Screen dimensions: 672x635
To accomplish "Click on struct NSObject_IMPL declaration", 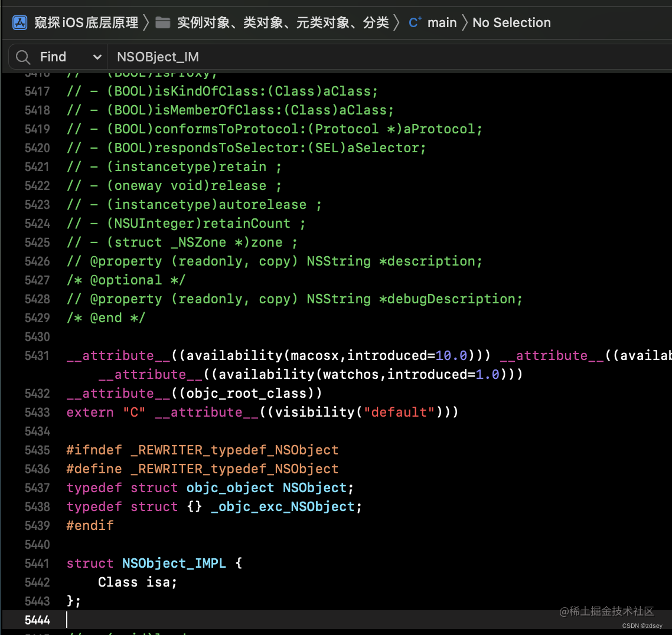I will pyautogui.click(x=154, y=564).
